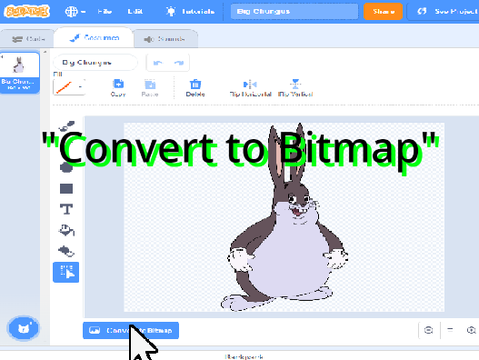
Task: Click the redo arrow
Action: coord(179,63)
